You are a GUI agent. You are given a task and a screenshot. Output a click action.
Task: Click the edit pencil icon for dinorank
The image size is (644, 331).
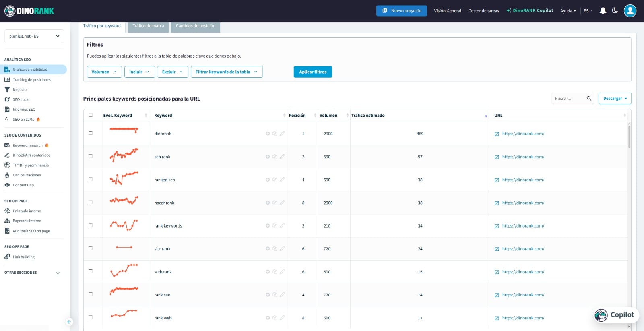[x=282, y=134]
